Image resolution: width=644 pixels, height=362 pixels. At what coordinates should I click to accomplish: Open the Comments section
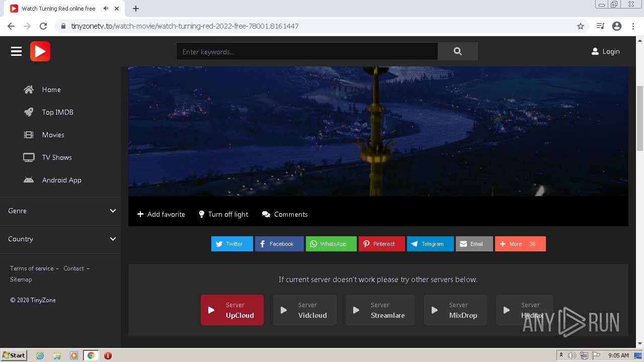(285, 214)
